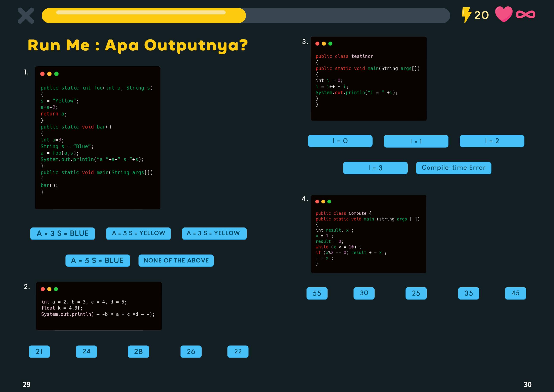Choose answer A = 5 S = YELLOW

(x=138, y=233)
